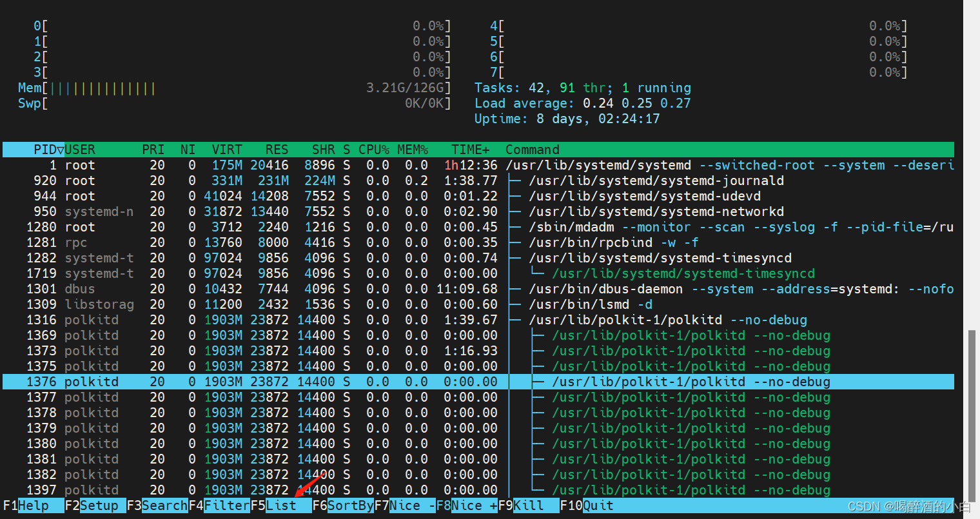
Task: Click the 11:09.68 TIME+ value of dbus
Action: tap(467, 289)
